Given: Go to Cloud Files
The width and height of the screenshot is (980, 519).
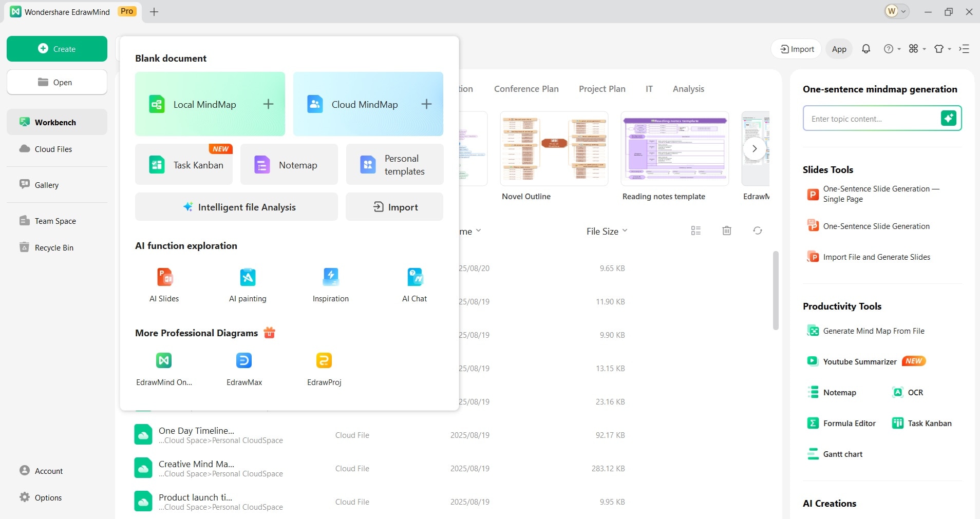Looking at the screenshot, I should [57, 149].
